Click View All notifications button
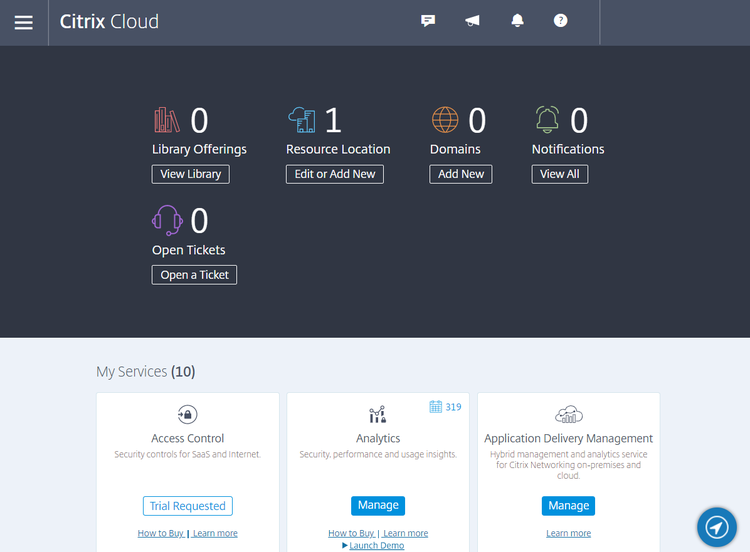This screenshot has height=552, width=750. (x=560, y=174)
